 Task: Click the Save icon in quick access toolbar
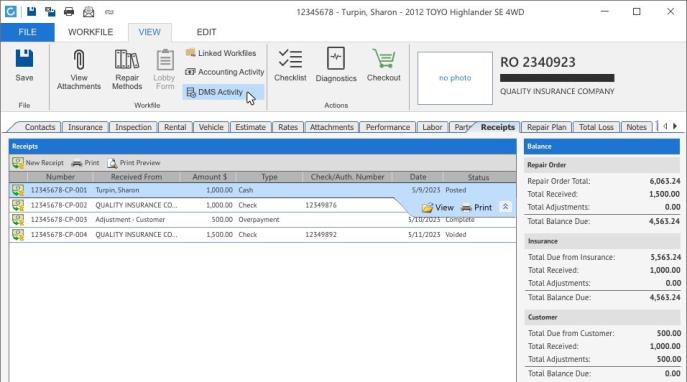(x=31, y=11)
